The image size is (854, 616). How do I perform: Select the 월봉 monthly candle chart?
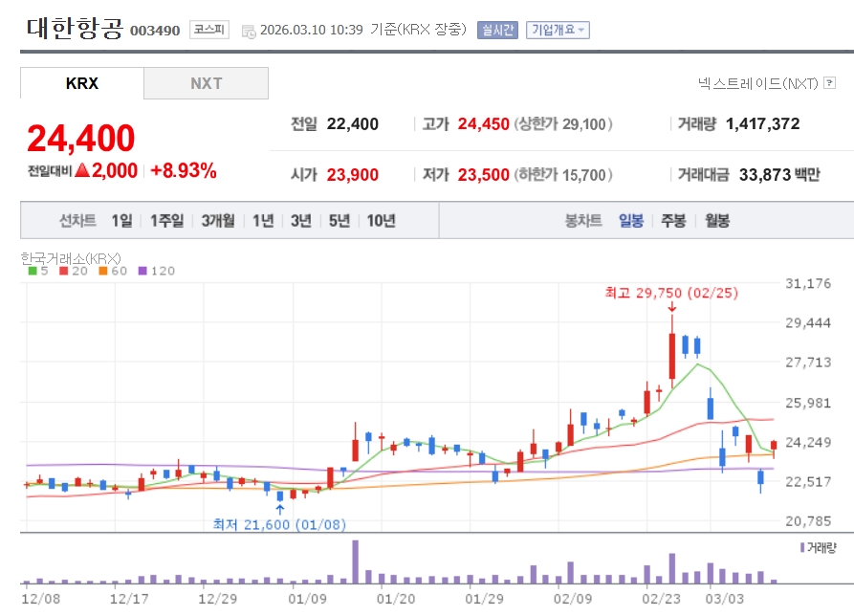717,221
